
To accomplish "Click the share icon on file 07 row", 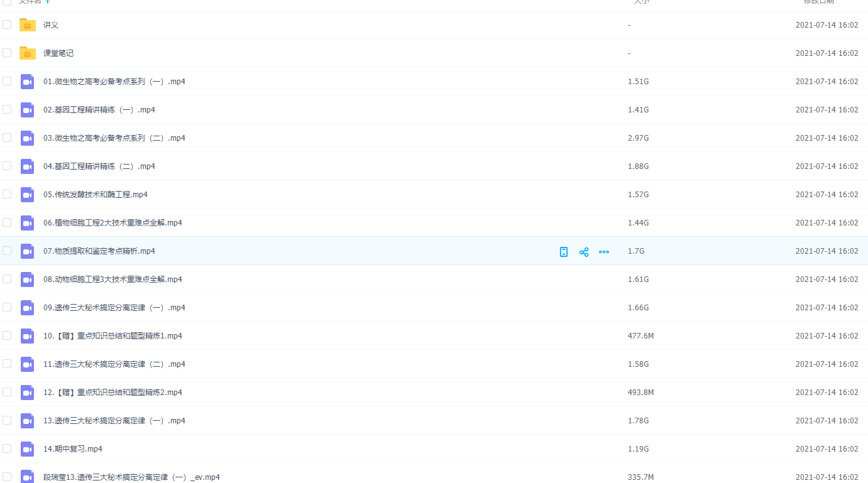I will click(584, 252).
